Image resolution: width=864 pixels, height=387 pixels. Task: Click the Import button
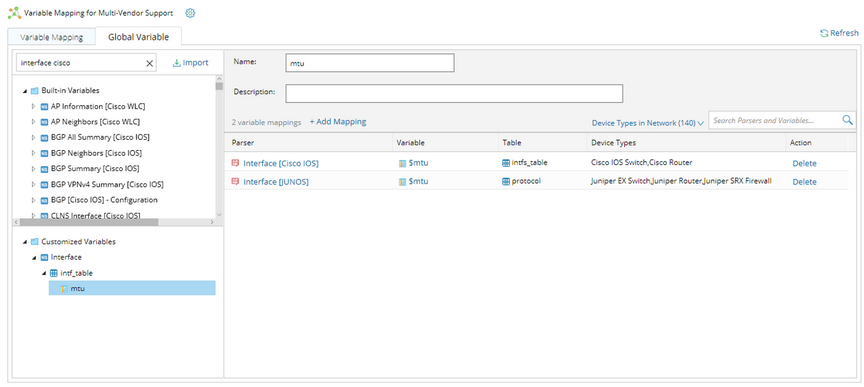(191, 63)
